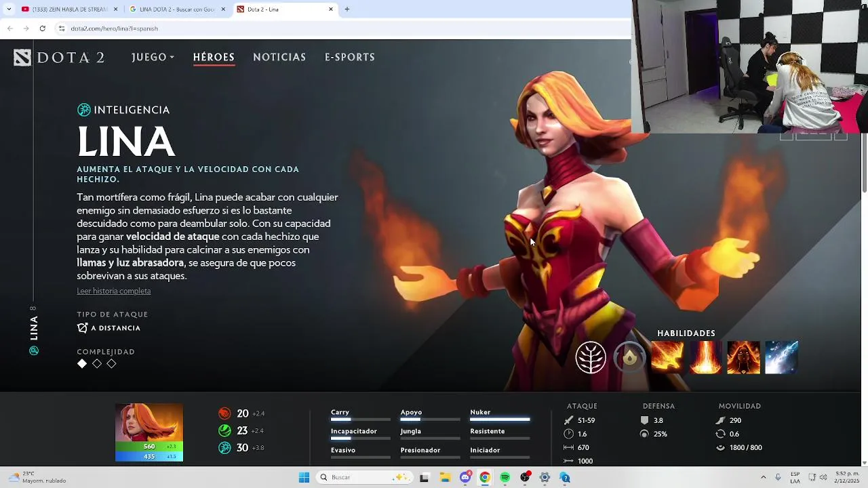The image size is (868, 488).
Task: Select Fiery Soul ability icon
Action: (743, 357)
